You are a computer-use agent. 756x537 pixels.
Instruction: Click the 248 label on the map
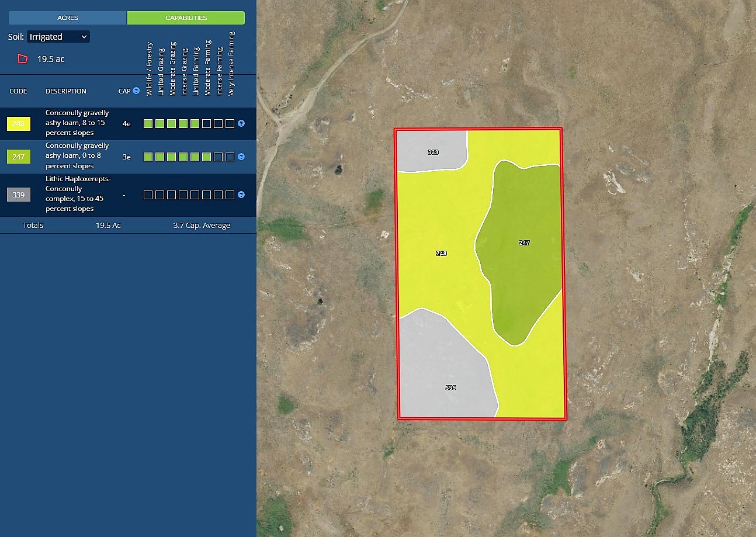[441, 253]
